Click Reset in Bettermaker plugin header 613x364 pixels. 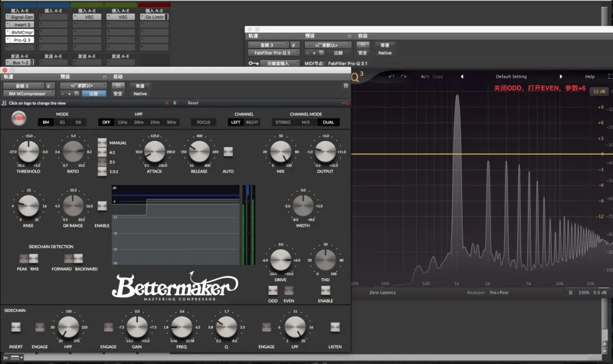coord(193,103)
